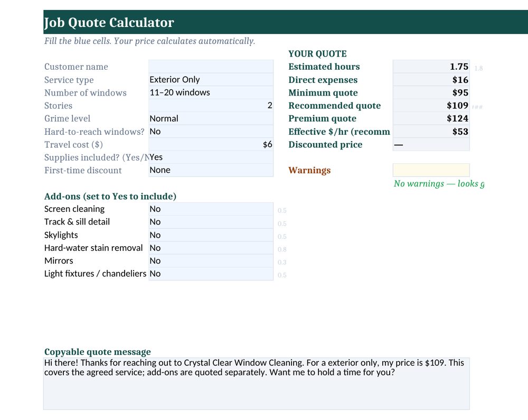The image size is (528, 420).
Task: Click the Hard-to-reach windows value cell
Action: (x=211, y=132)
